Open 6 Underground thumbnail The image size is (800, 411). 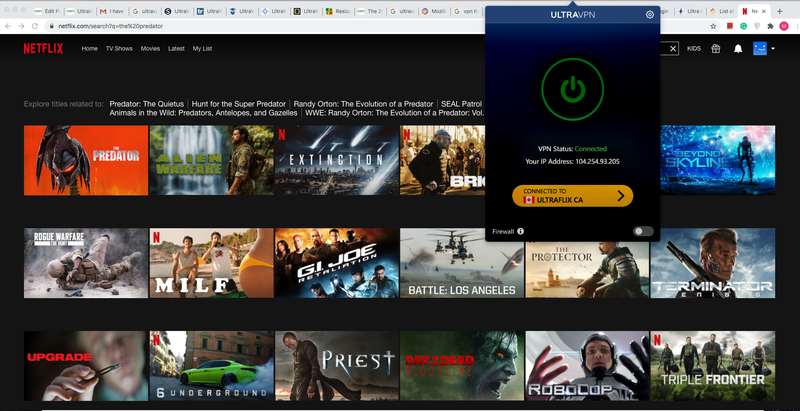(211, 366)
